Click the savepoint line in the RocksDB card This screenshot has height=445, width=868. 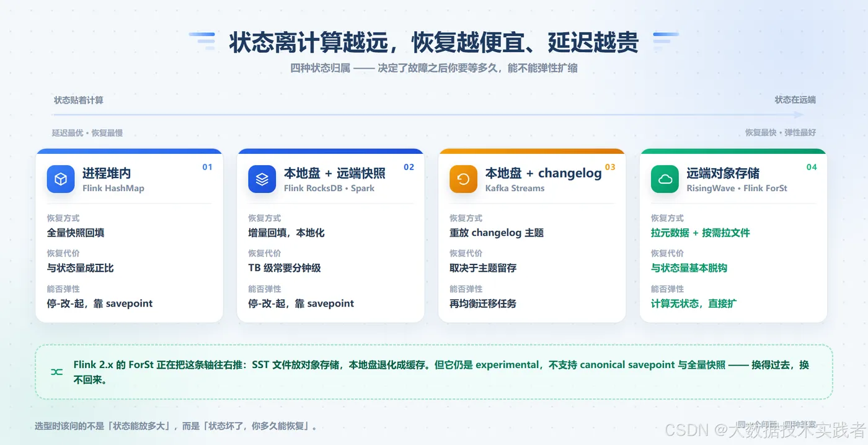coord(301,303)
